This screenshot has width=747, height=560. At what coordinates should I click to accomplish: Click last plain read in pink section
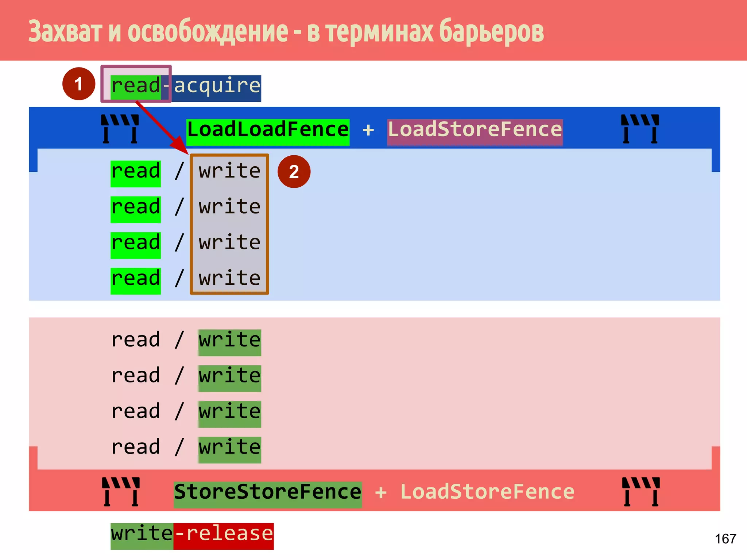coord(136,448)
